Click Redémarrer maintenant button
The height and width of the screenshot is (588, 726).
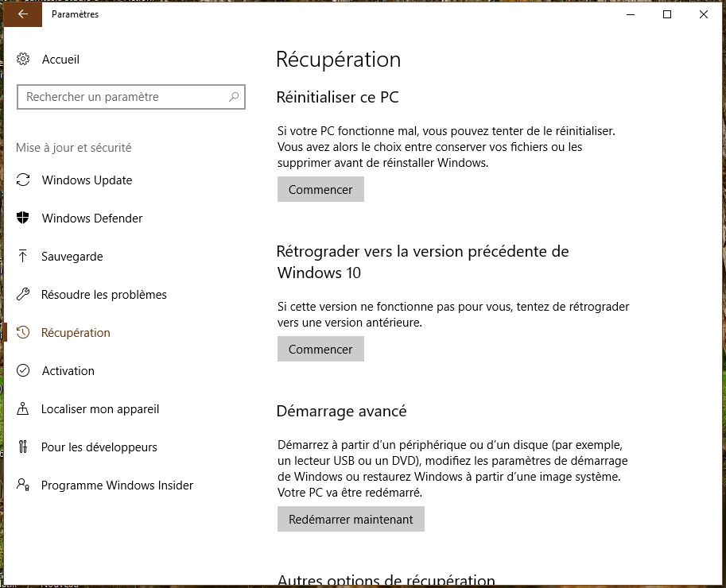tap(351, 519)
